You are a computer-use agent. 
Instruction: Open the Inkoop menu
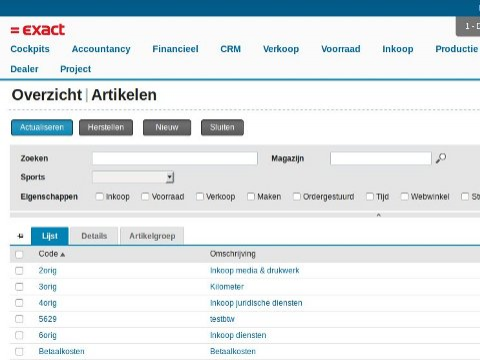click(x=398, y=49)
